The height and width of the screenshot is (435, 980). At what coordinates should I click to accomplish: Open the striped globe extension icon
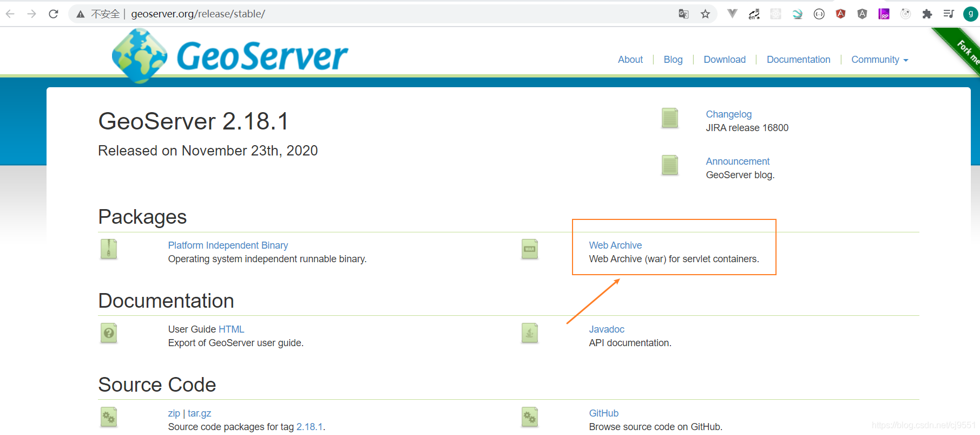(x=797, y=14)
